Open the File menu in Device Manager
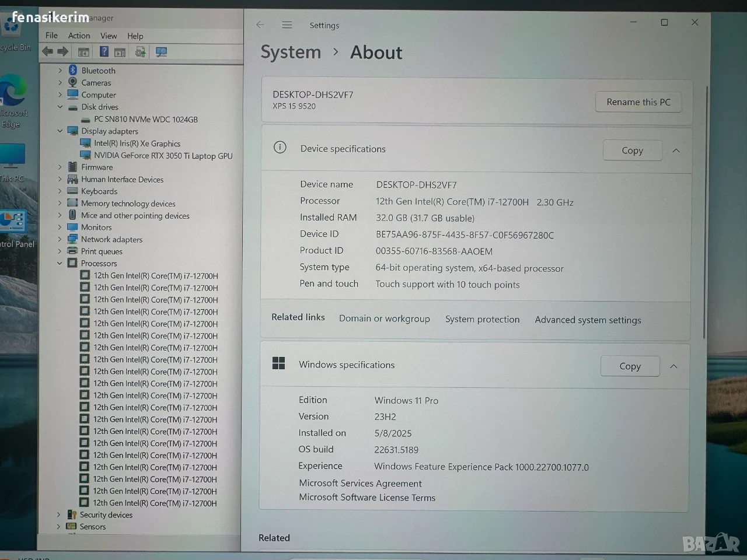 [51, 35]
